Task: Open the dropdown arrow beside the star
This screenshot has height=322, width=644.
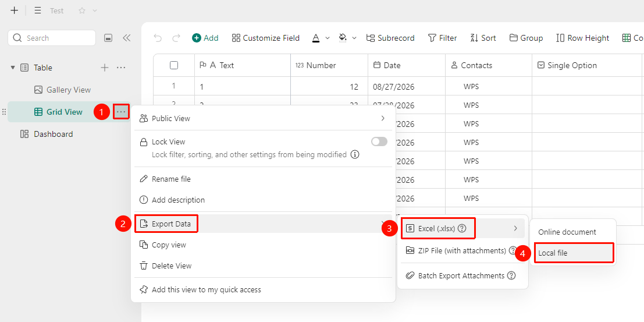Action: 95,10
